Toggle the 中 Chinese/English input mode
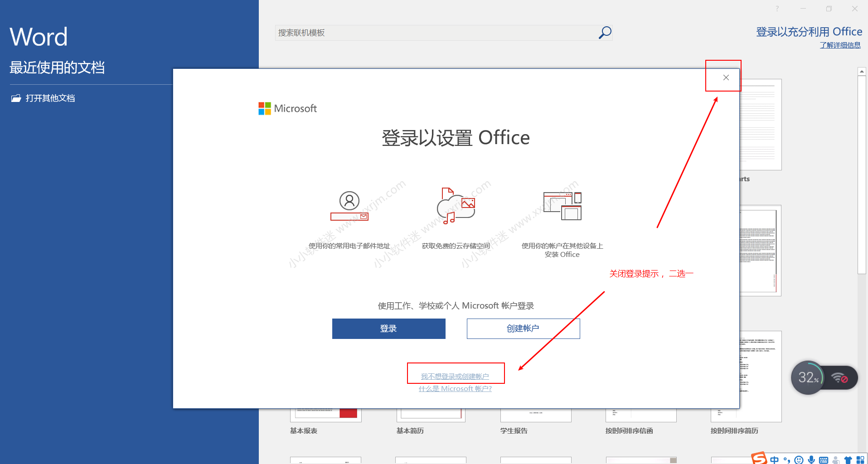The height and width of the screenshot is (464, 868). (x=774, y=460)
